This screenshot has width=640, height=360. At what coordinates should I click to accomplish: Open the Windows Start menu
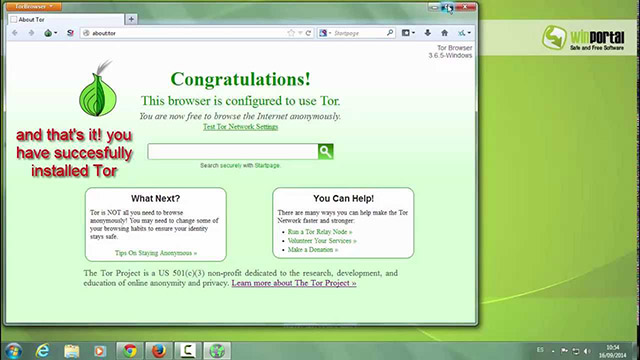14,351
